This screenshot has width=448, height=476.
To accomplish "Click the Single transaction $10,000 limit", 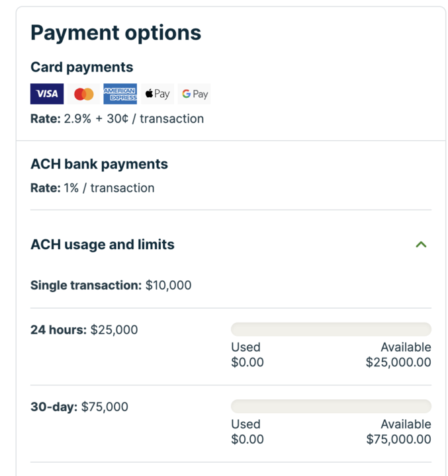I will coord(111,286).
